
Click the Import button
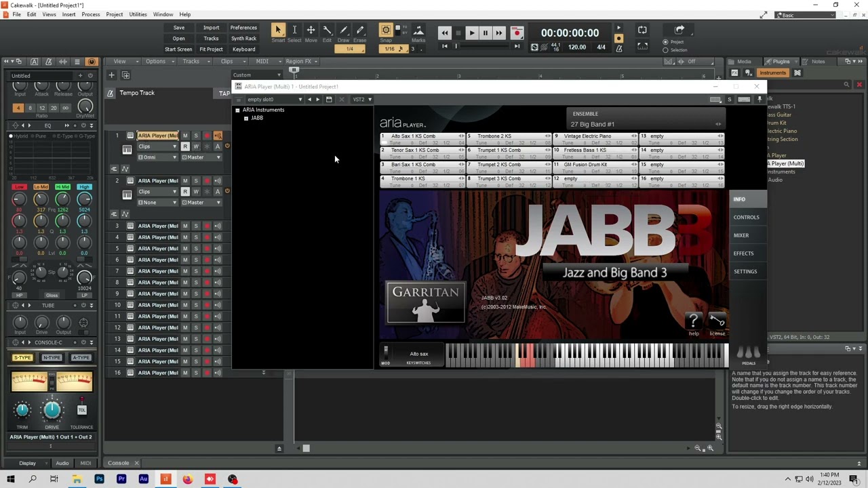(x=211, y=28)
